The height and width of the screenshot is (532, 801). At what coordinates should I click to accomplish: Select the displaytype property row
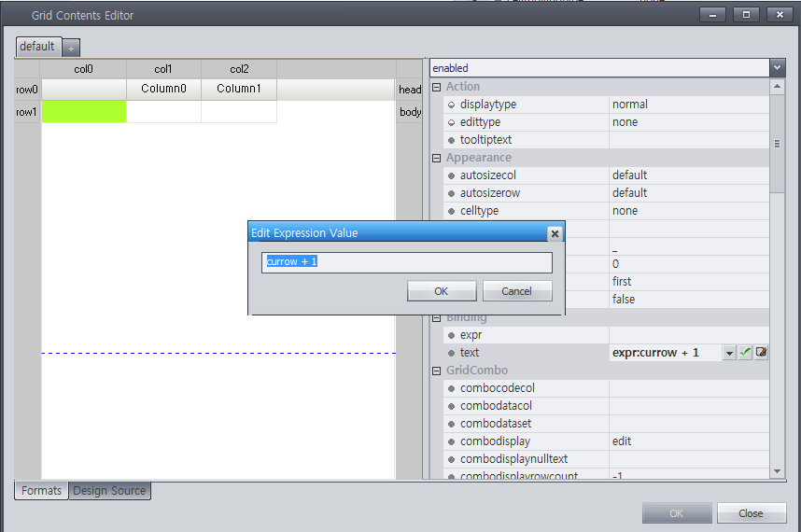(607, 105)
